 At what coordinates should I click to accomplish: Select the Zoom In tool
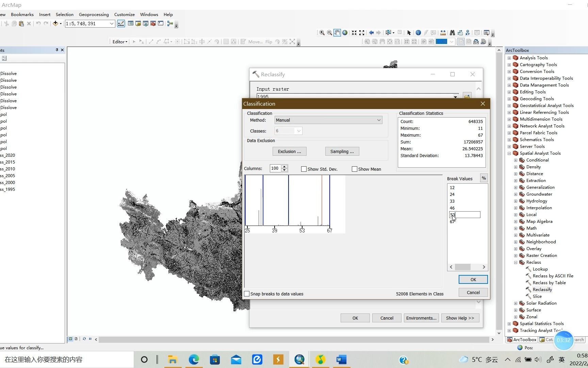coord(322,33)
